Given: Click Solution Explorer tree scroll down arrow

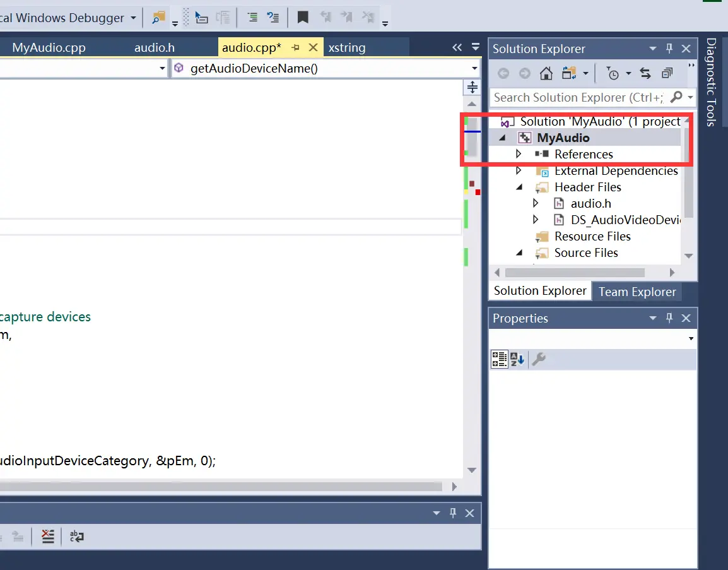Looking at the screenshot, I should [x=688, y=256].
